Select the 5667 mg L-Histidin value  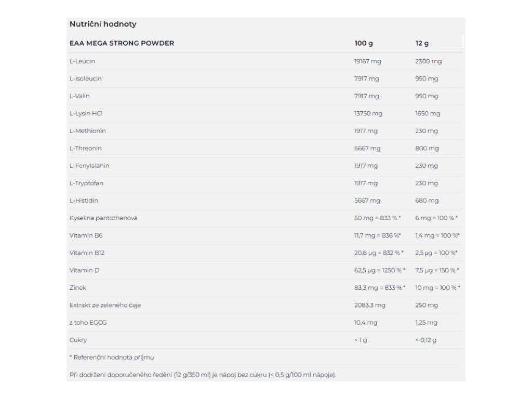coord(367,201)
